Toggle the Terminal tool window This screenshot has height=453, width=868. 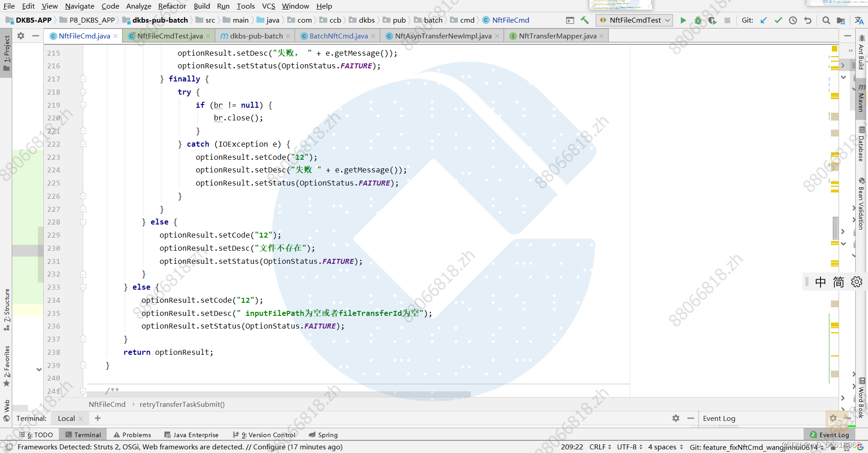pos(83,434)
